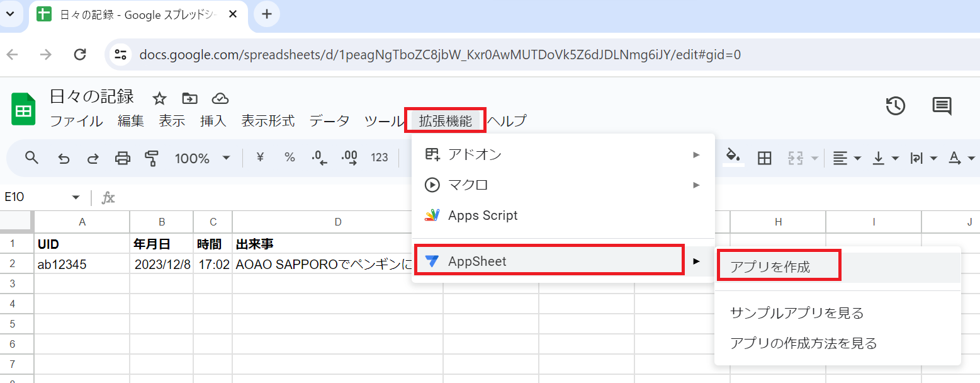Select column D header
Viewport: 980px width, 383px height.
click(338, 222)
